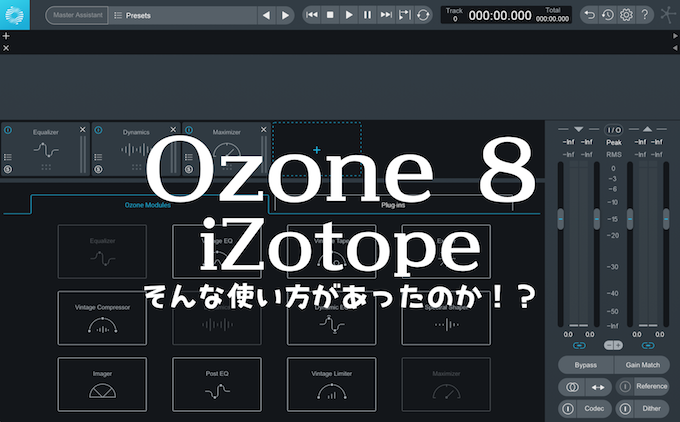Adjust left input gain slider
680x422 pixels.
click(561, 219)
